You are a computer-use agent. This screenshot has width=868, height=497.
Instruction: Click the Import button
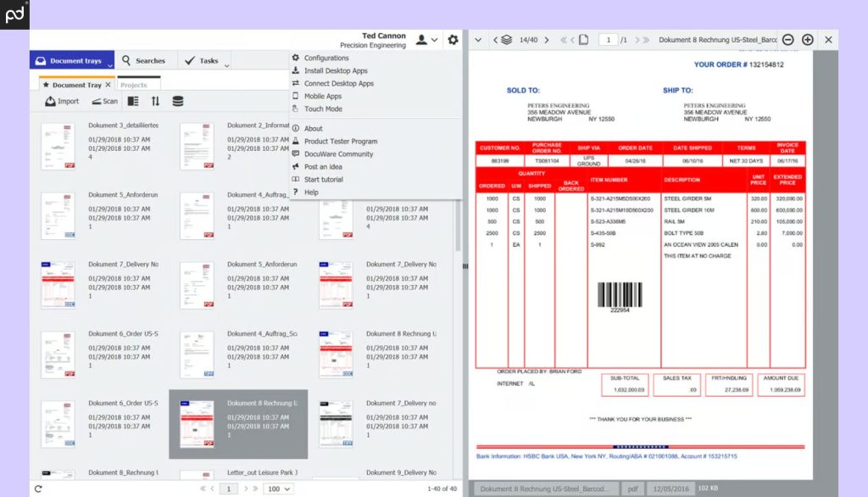[61, 102]
